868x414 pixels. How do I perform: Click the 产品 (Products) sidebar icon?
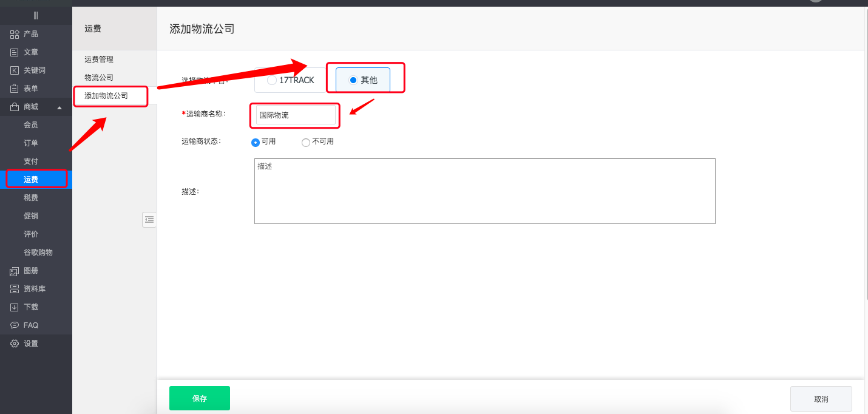(x=15, y=34)
